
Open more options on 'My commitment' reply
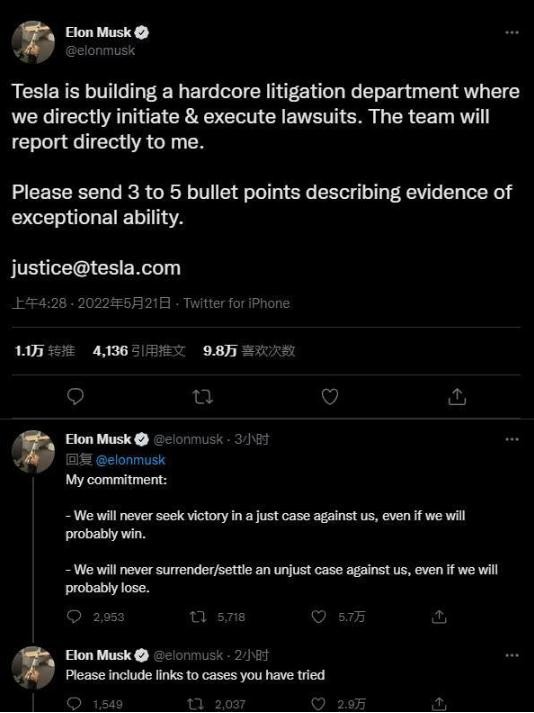tap(512, 439)
